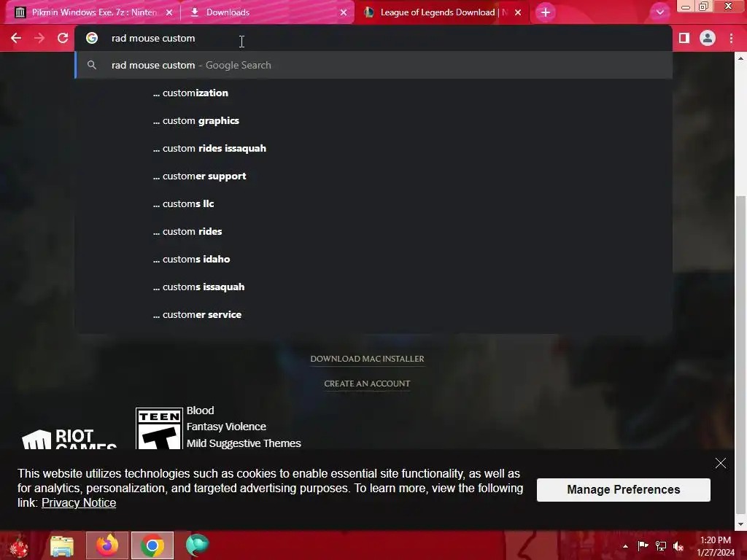Click the Chrome taskbar icon
This screenshot has width=747, height=560.
tap(152, 545)
